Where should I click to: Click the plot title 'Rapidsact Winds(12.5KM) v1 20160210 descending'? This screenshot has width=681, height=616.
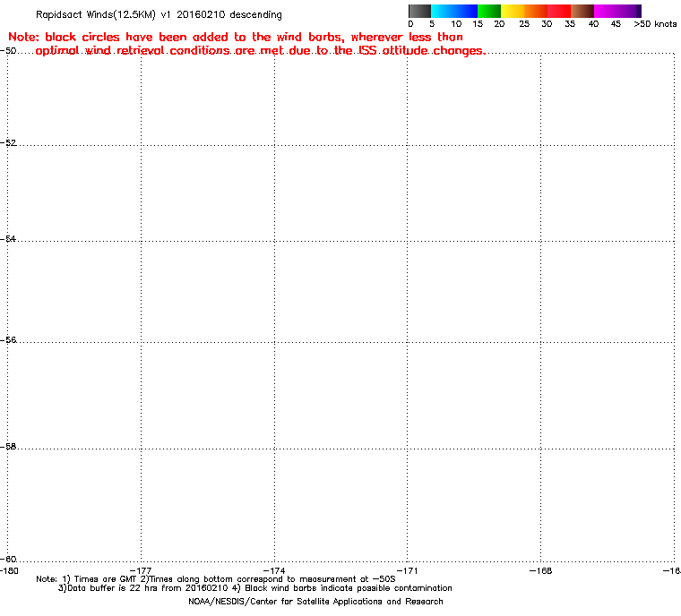pyautogui.click(x=159, y=15)
